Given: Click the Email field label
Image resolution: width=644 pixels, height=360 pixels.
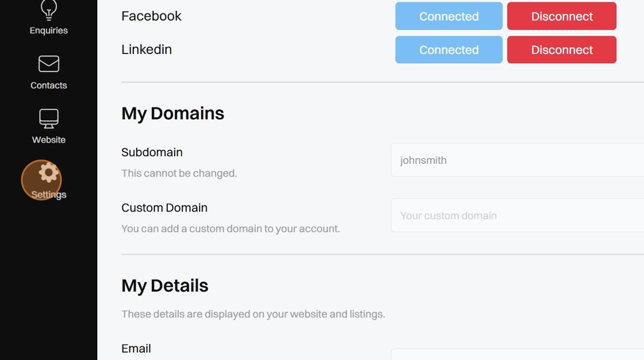Looking at the screenshot, I should coord(136,348).
